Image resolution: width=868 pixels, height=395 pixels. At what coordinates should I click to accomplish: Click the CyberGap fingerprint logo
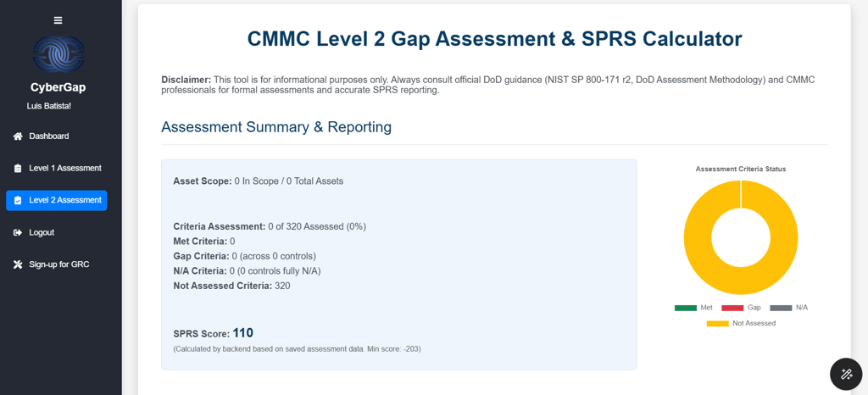pyautogui.click(x=58, y=55)
